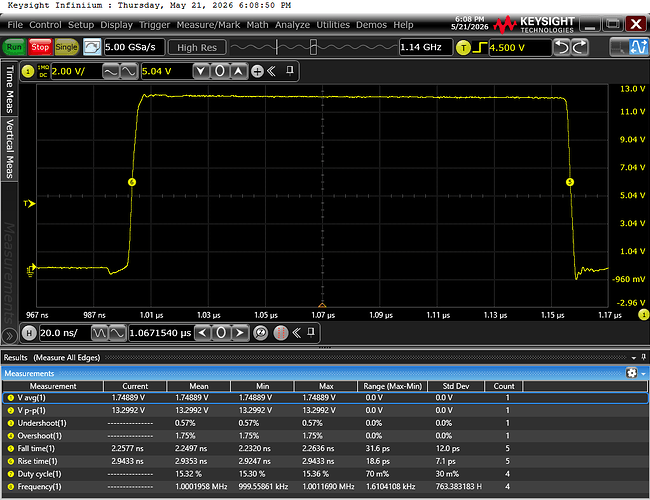Toggle the rising edge trigger slope icon

pyautogui.click(x=480, y=47)
